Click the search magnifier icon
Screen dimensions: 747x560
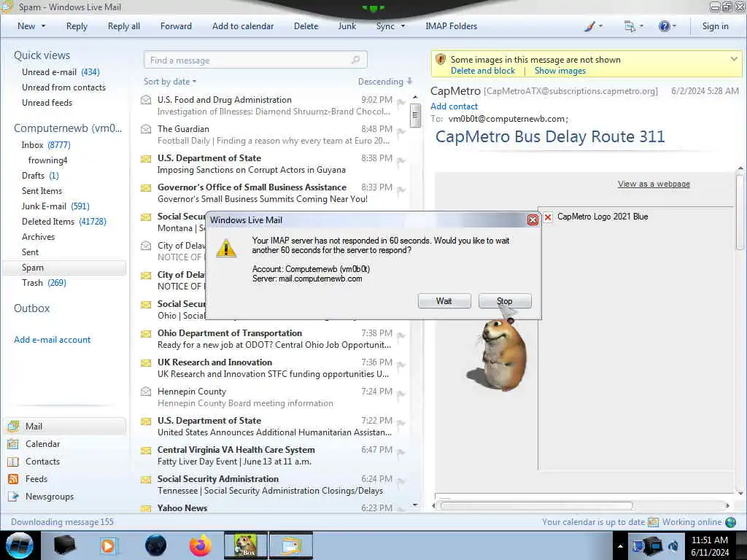coord(355,60)
